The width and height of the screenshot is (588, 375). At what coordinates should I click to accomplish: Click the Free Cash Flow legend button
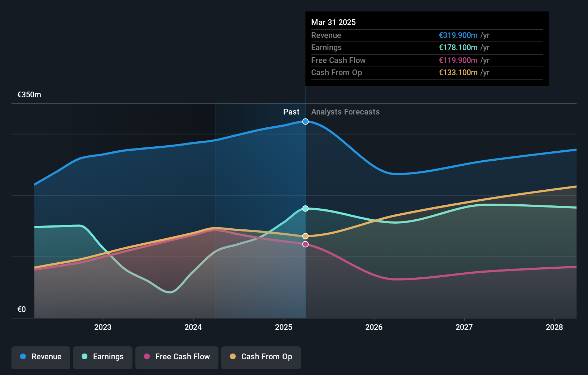177,357
